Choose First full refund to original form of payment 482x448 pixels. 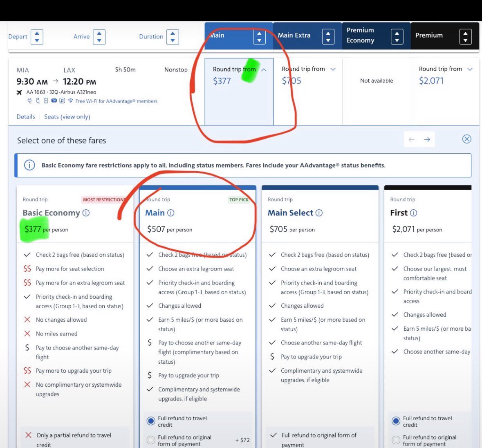tap(396, 440)
